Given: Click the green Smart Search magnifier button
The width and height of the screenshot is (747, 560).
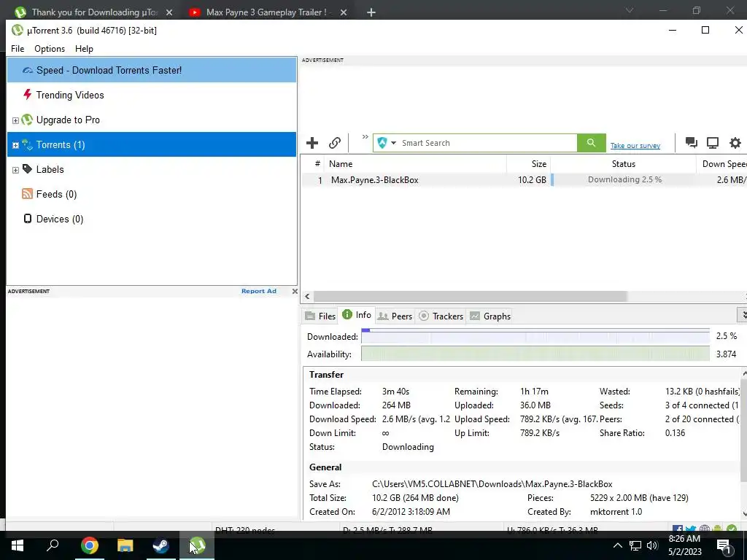Looking at the screenshot, I should click(591, 143).
